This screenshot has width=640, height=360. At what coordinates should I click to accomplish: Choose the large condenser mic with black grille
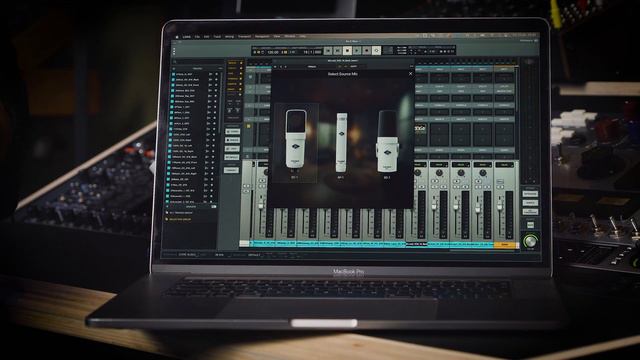point(296,139)
